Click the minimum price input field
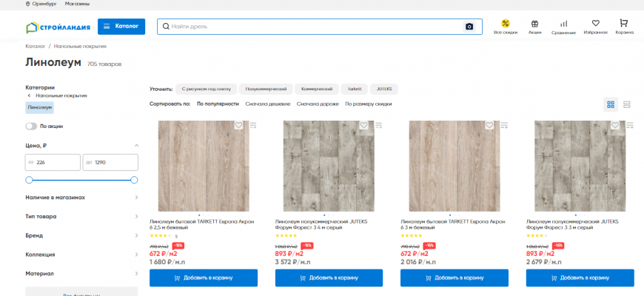The width and height of the screenshot is (644, 296). (53, 162)
